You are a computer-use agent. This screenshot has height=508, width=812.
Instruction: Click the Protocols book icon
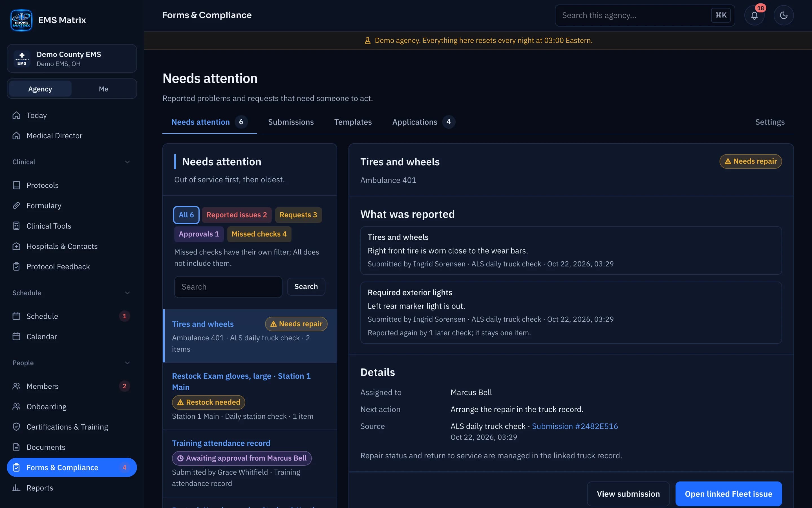[16, 185]
